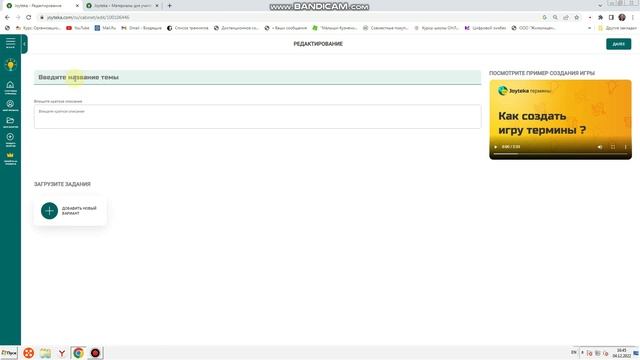
Task: Close the second Joyteka browser tab
Action: coord(157,6)
